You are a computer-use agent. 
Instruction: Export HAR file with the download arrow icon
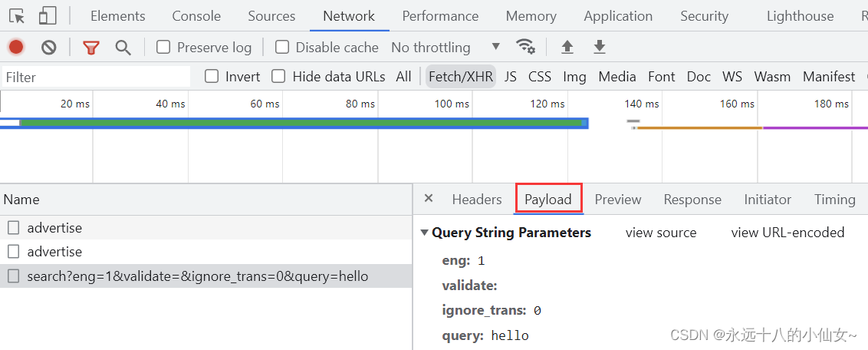[x=600, y=47]
